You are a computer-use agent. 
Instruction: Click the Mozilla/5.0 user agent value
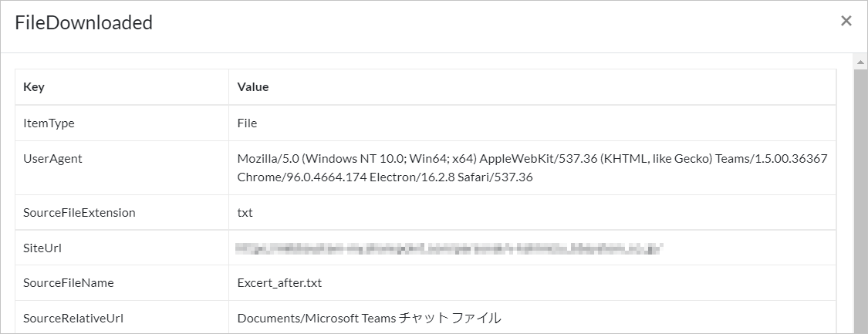point(532,168)
